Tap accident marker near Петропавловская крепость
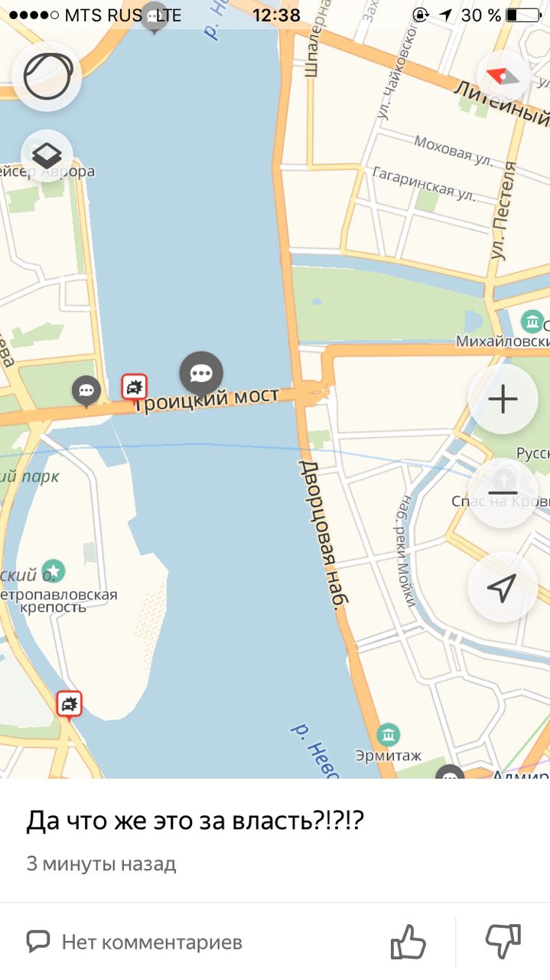This screenshot has height=980, width=550. [69, 706]
